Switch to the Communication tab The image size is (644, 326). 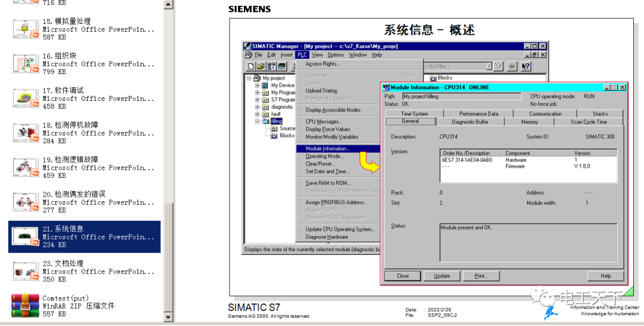click(545, 113)
